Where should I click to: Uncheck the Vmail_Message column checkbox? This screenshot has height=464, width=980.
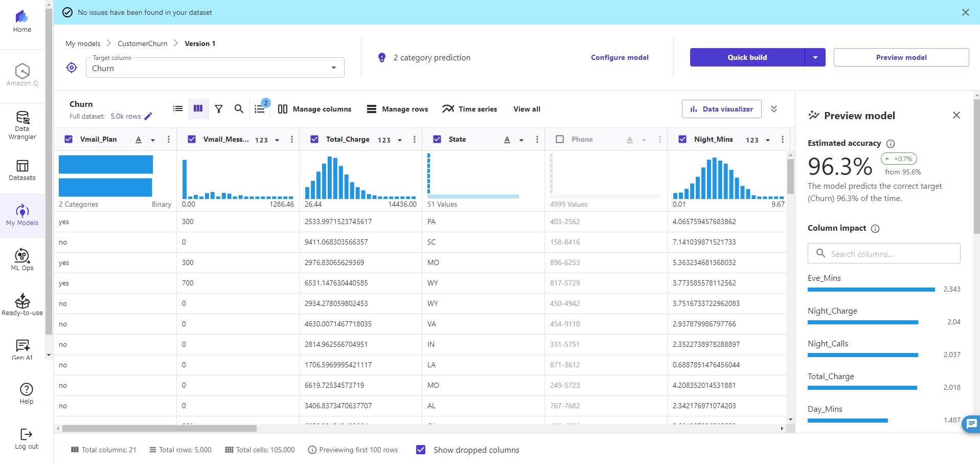(192, 139)
